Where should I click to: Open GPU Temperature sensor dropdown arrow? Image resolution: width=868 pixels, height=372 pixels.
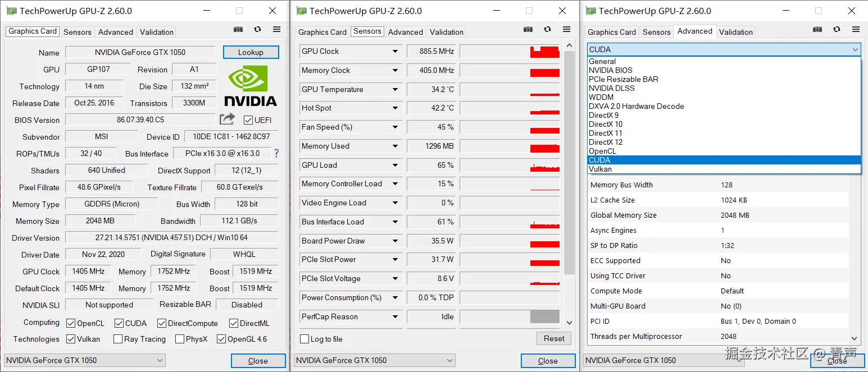pos(396,90)
